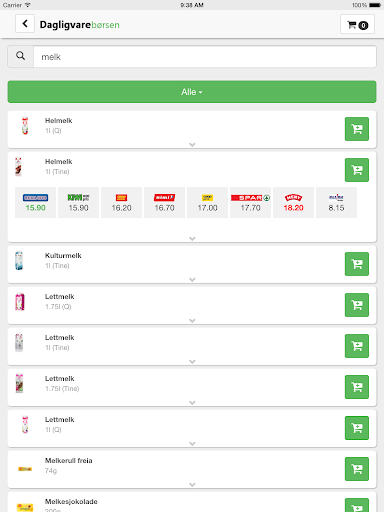Go back using the top-left arrow
This screenshot has width=384, height=512.
click(25, 24)
